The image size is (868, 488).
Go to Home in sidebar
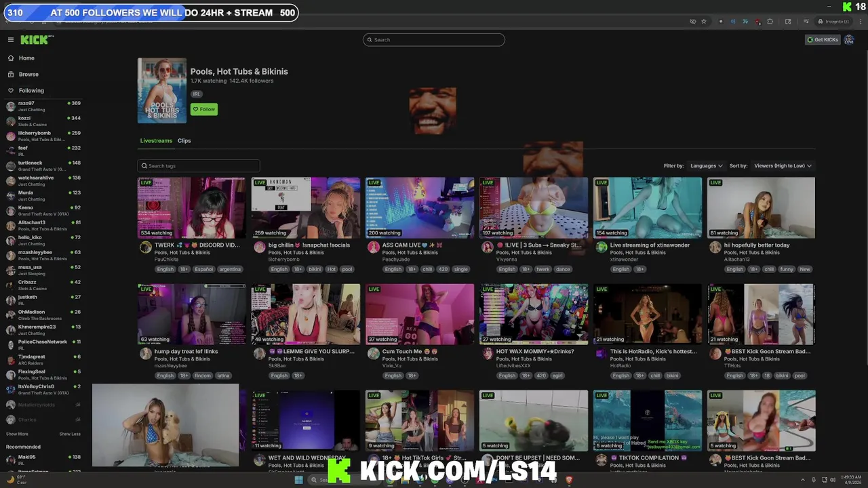tap(26, 58)
